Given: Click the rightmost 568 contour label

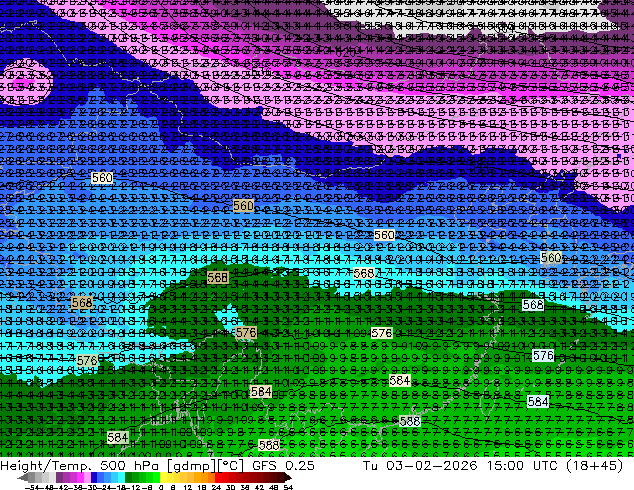Looking at the screenshot, I should pyautogui.click(x=533, y=305).
